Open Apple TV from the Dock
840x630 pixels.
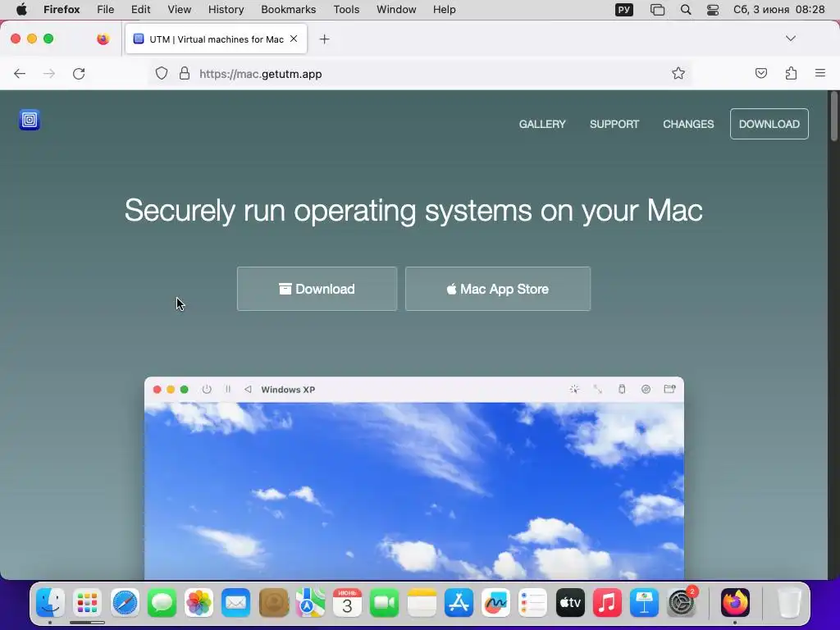pos(570,603)
